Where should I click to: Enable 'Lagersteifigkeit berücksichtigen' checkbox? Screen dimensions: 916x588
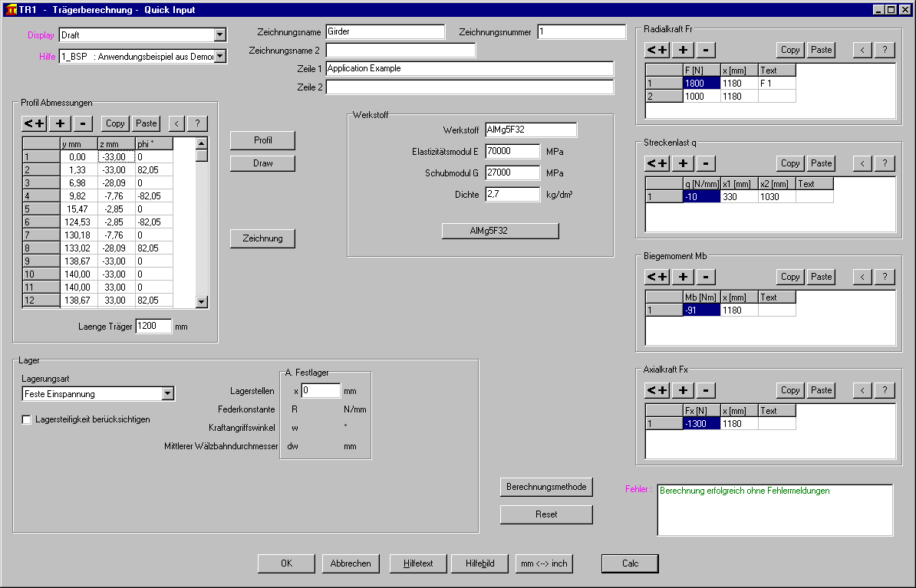click(x=27, y=419)
